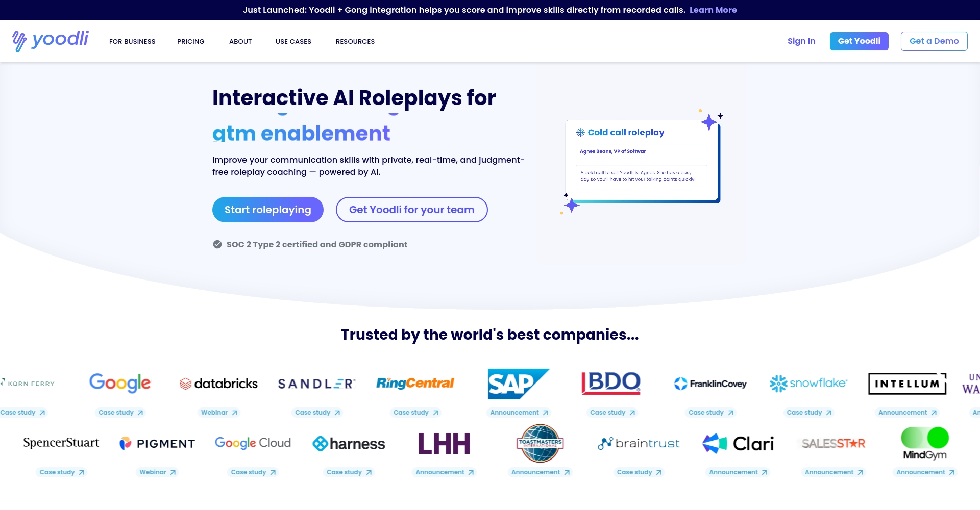Click the Sign In link
The height and width of the screenshot is (510, 980).
[801, 41]
